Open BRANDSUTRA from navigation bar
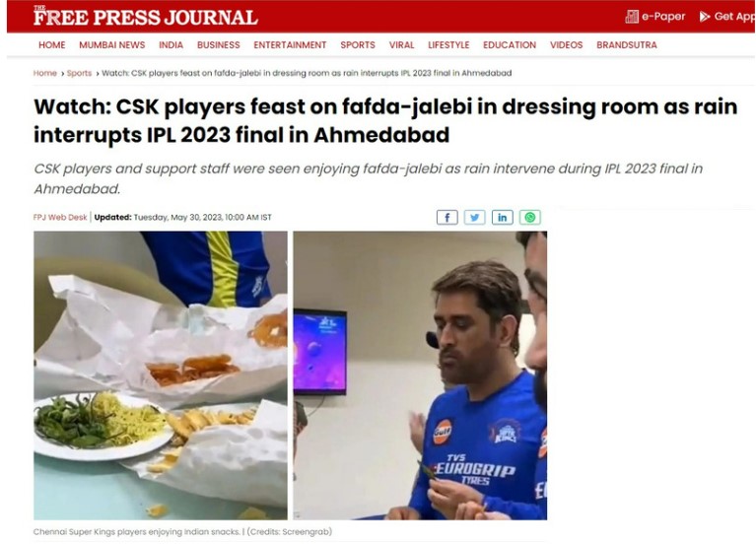The image size is (756, 544). coord(626,45)
